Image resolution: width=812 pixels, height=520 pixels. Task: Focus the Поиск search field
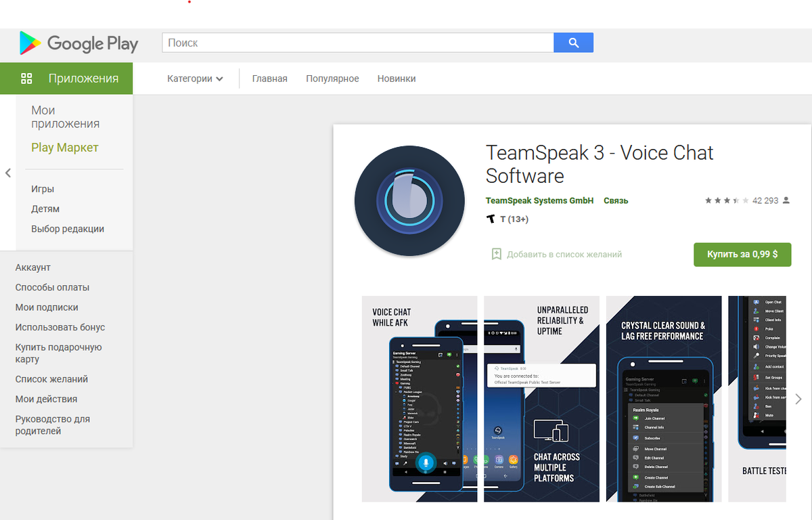pos(358,43)
